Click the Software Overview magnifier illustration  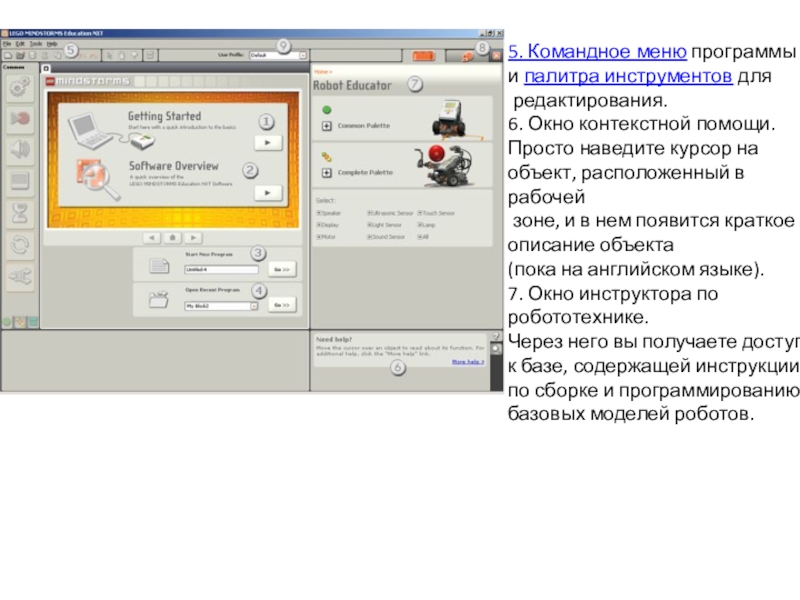[98, 180]
